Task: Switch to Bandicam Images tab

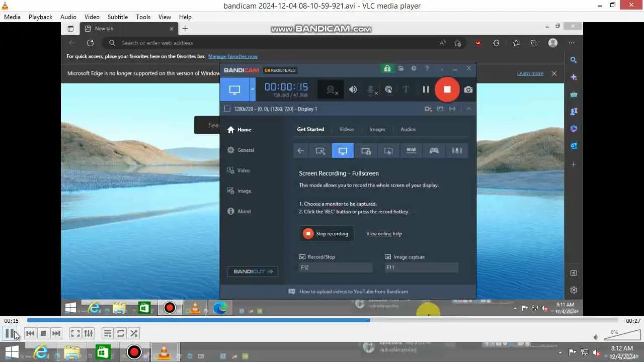Action: 377,129
